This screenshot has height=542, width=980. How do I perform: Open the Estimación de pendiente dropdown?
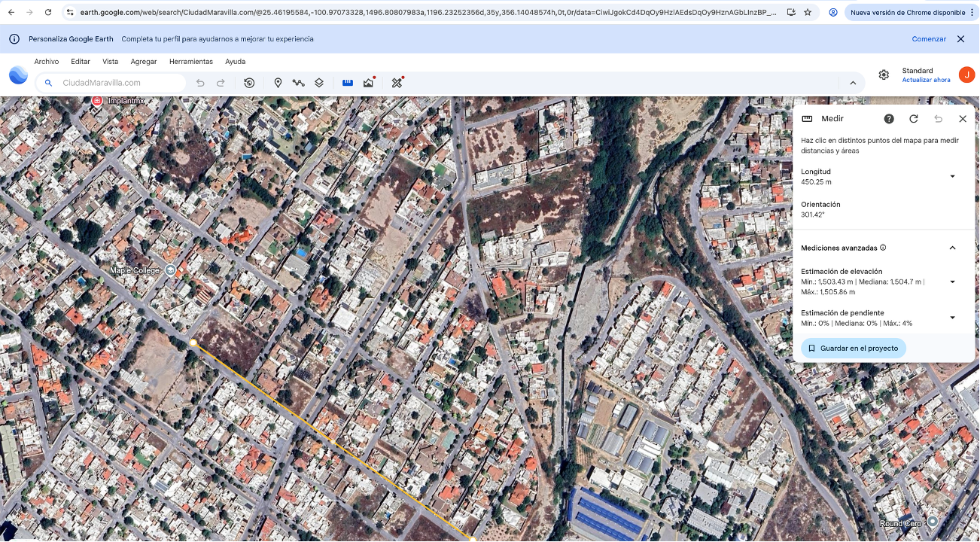(952, 318)
